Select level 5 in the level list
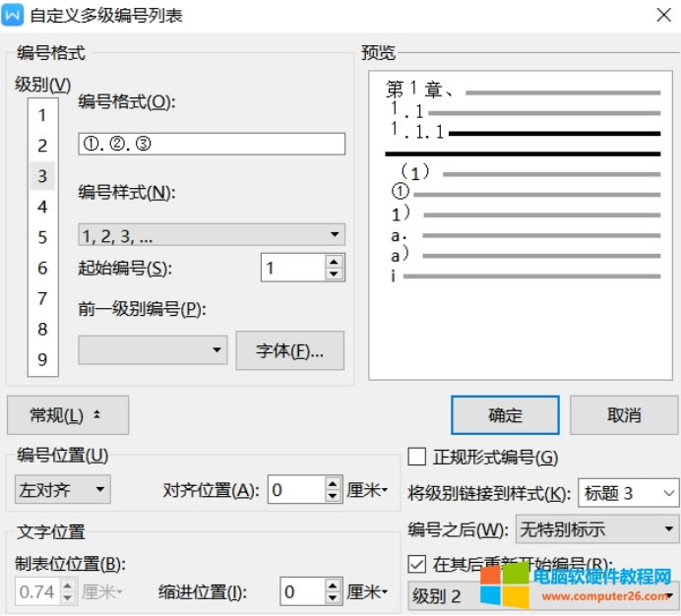 tap(42, 237)
